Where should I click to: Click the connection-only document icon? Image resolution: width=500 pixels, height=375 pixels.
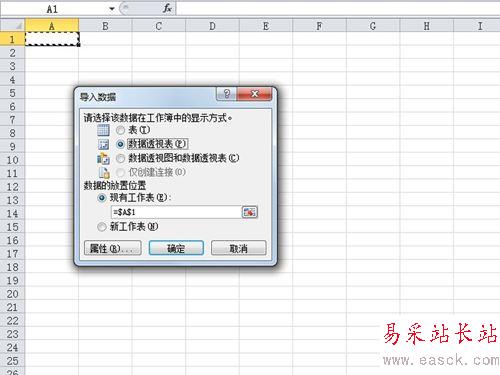click(x=104, y=172)
